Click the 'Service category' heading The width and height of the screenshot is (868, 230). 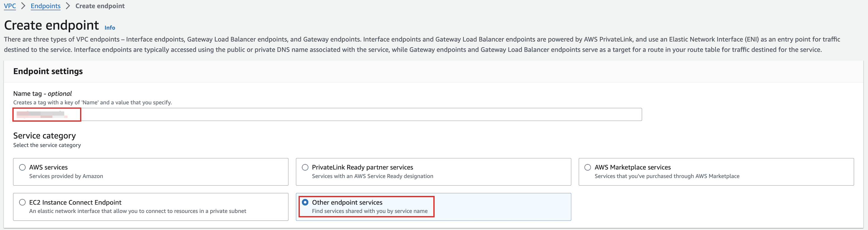[x=44, y=135]
